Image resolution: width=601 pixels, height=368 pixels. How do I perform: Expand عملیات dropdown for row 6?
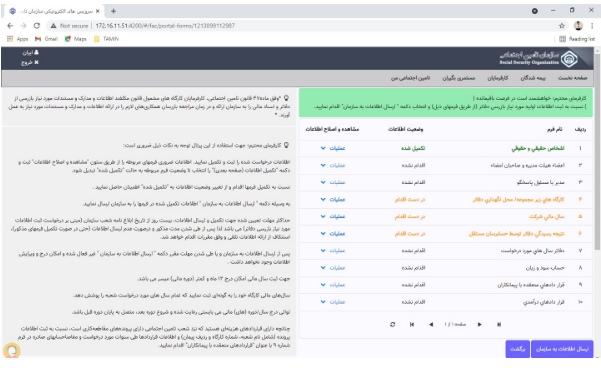[333, 233]
